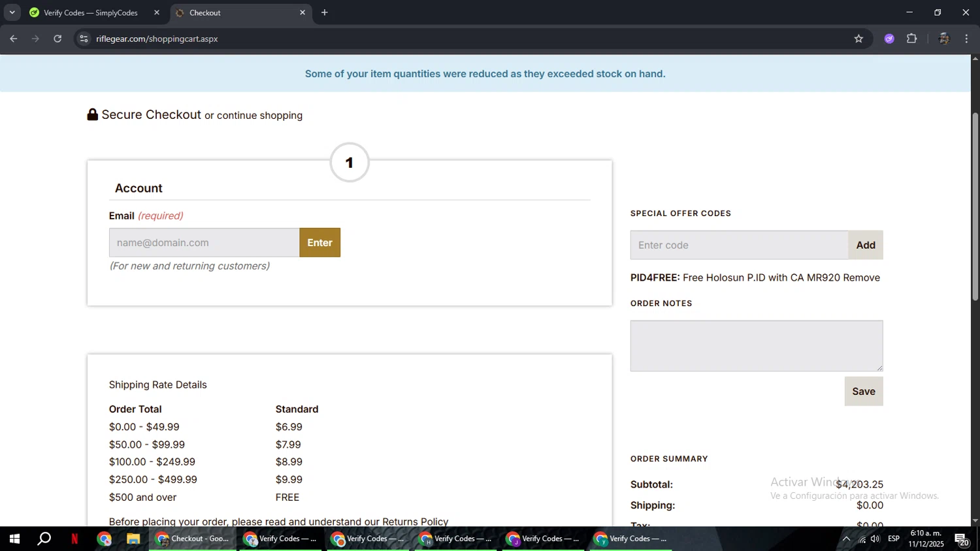Open the Chrome three-dot menu
The image size is (980, 551).
[x=966, y=39]
